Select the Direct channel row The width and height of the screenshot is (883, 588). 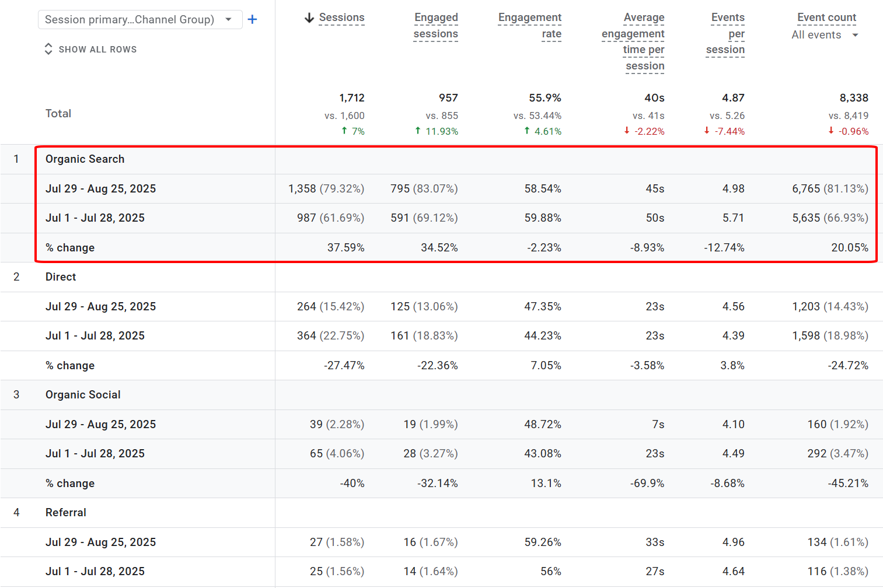click(x=61, y=277)
